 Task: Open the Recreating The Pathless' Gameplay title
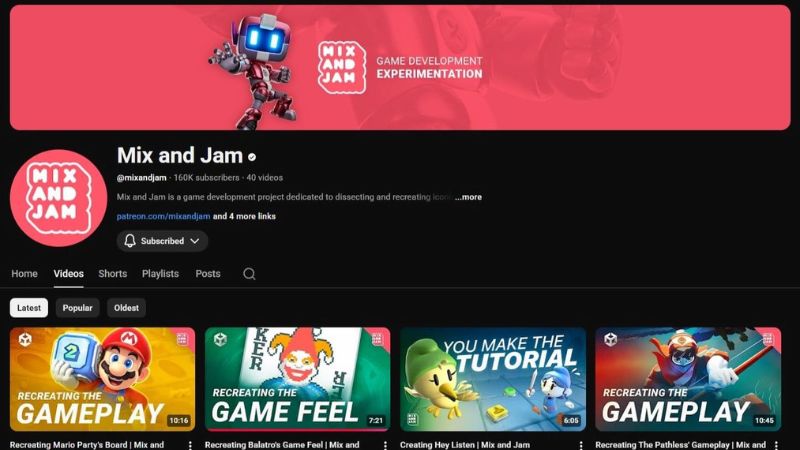coord(680,445)
